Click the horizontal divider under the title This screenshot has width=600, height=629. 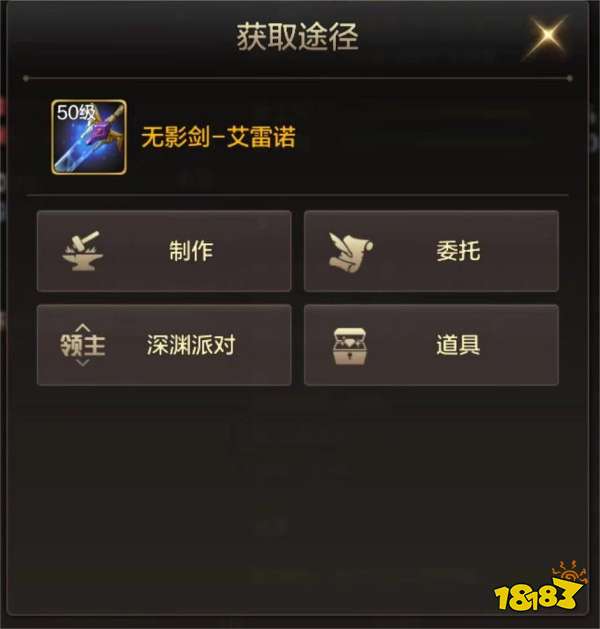point(297,78)
